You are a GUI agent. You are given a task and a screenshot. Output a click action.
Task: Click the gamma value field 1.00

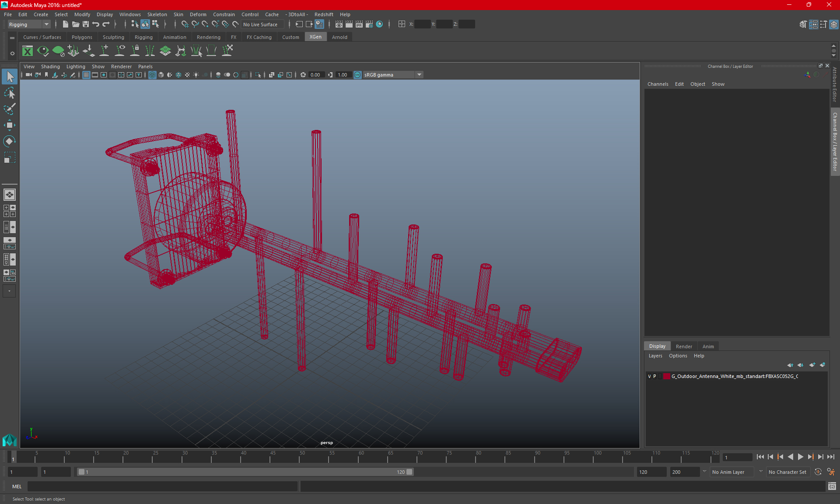point(343,75)
